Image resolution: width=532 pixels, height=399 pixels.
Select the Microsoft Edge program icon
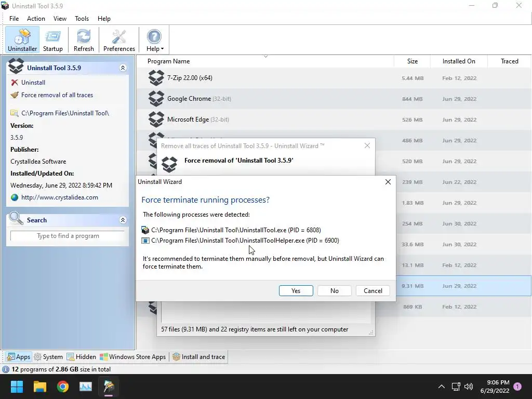(156, 119)
